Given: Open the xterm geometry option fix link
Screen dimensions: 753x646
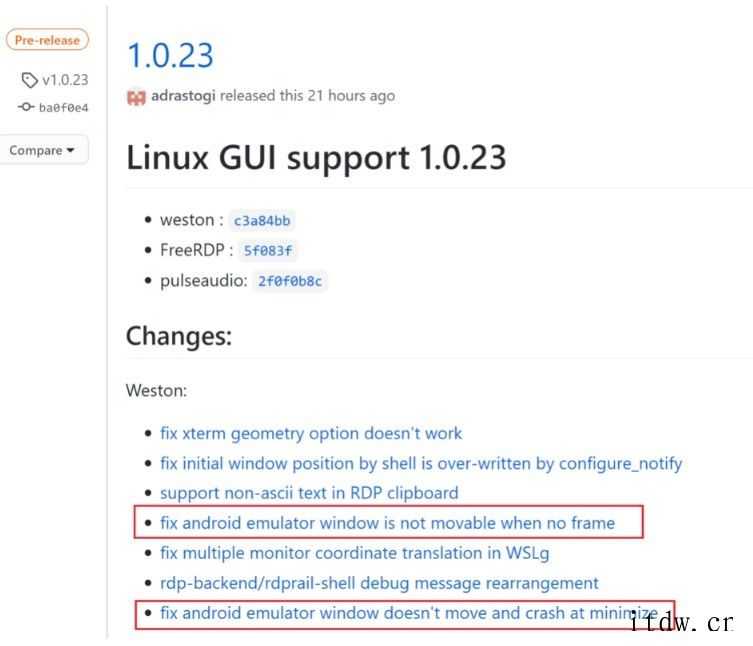Looking at the screenshot, I should tap(311, 433).
